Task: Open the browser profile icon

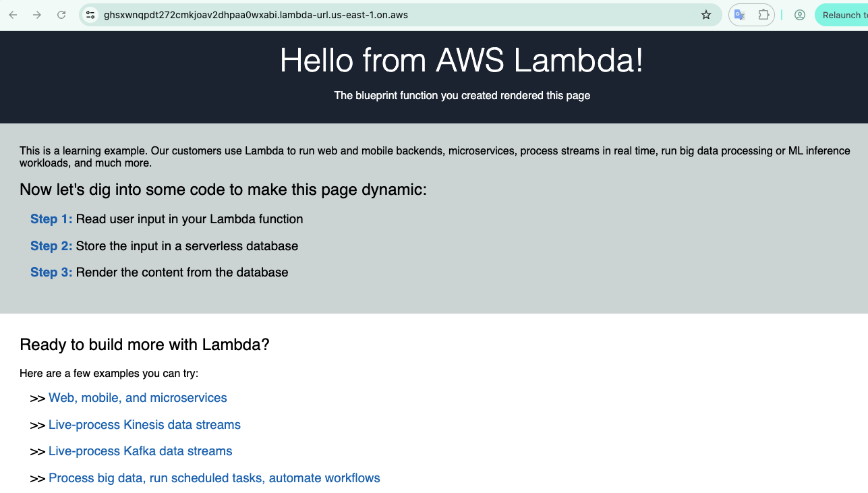Action: [800, 15]
